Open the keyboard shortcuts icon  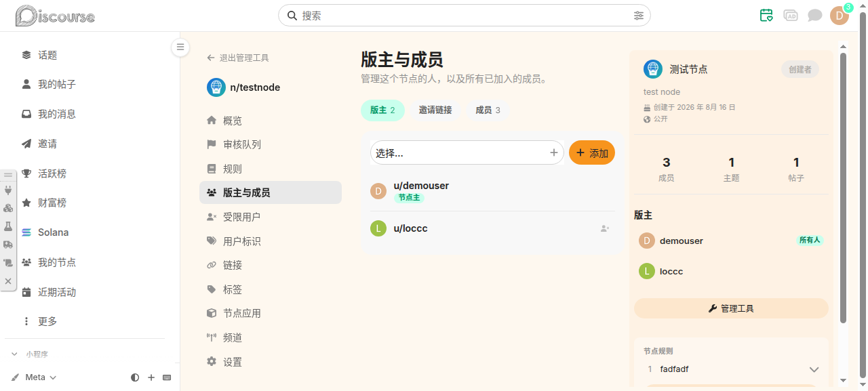tap(167, 377)
